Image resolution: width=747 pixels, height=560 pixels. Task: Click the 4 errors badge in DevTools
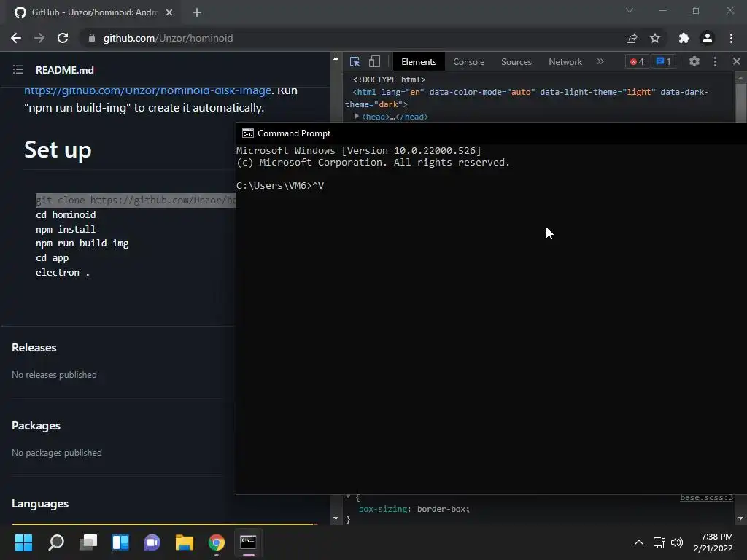pyautogui.click(x=637, y=61)
